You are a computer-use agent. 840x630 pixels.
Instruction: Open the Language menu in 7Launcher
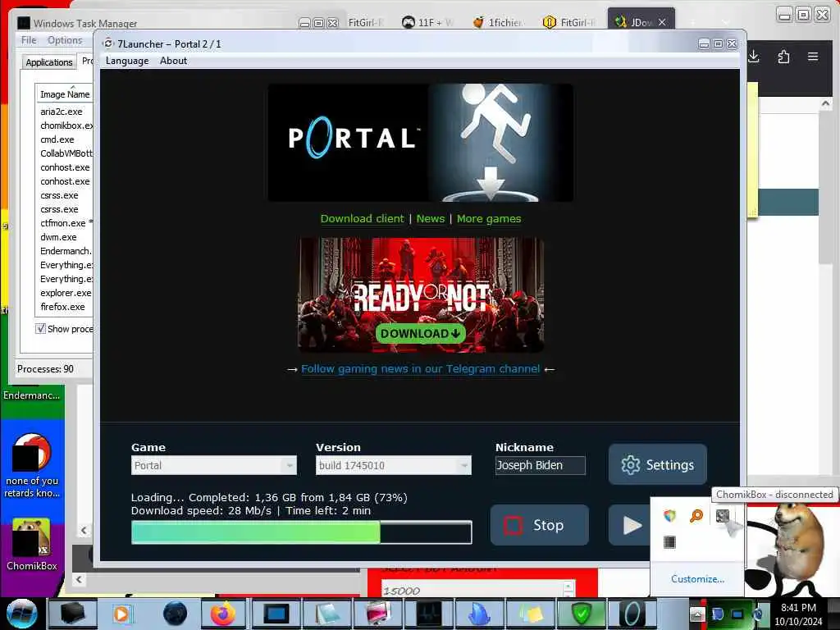(x=127, y=61)
